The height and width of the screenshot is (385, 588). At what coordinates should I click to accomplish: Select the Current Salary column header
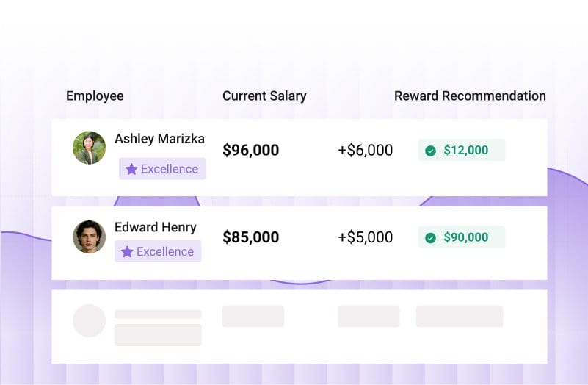(264, 96)
